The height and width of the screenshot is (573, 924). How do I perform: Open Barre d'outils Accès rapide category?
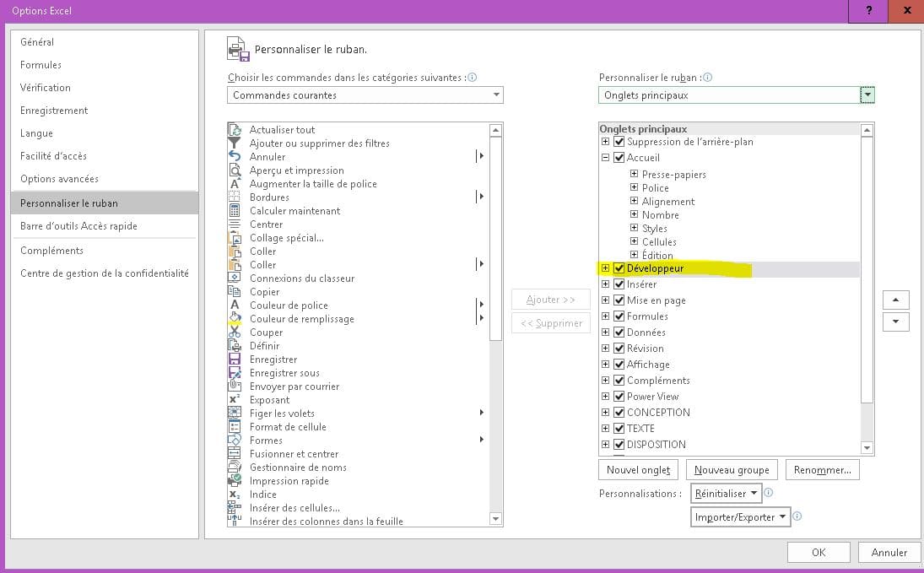coord(105,226)
